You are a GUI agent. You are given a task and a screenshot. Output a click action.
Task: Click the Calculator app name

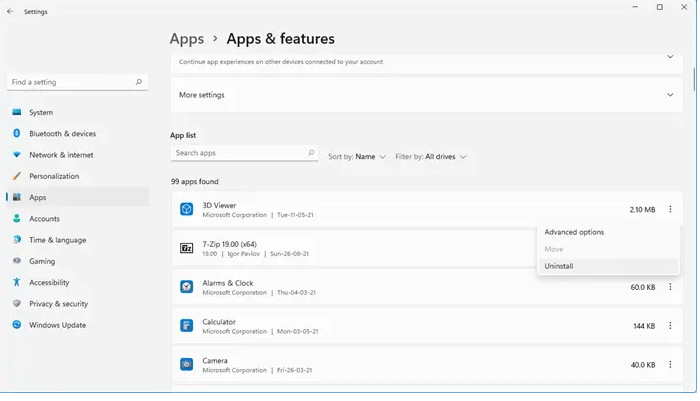(219, 322)
